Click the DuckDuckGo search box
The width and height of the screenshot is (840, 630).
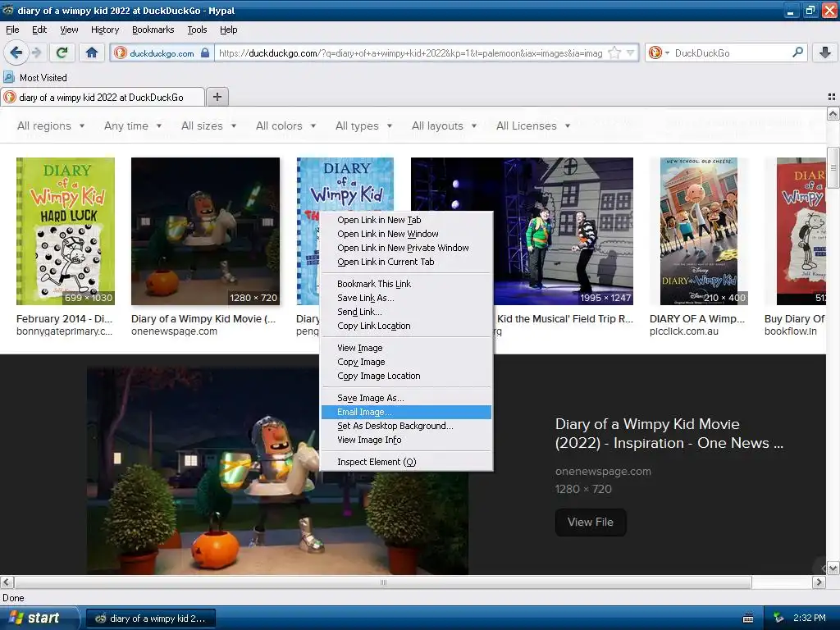tap(731, 52)
